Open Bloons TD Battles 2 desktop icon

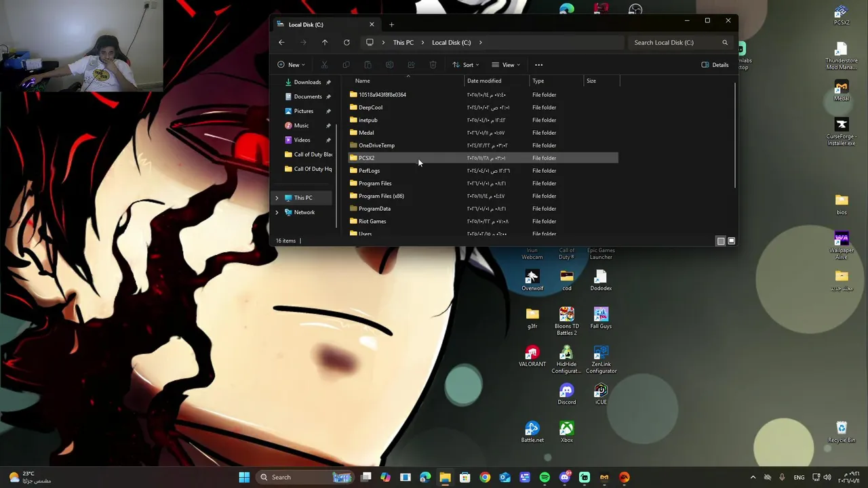coord(567,321)
